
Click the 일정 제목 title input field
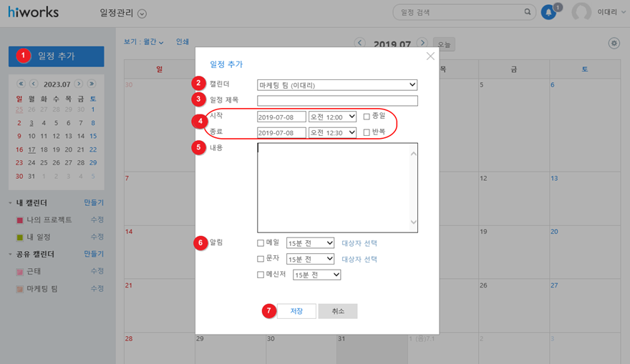(x=337, y=101)
